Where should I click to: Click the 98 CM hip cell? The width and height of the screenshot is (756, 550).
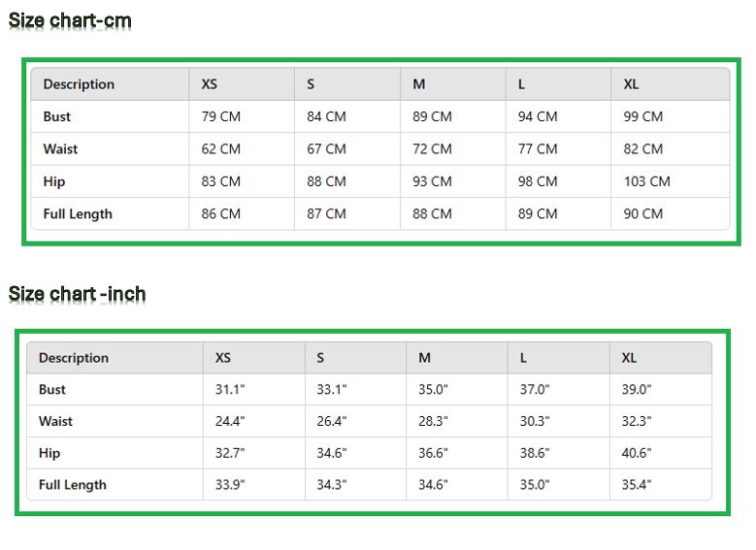538,181
